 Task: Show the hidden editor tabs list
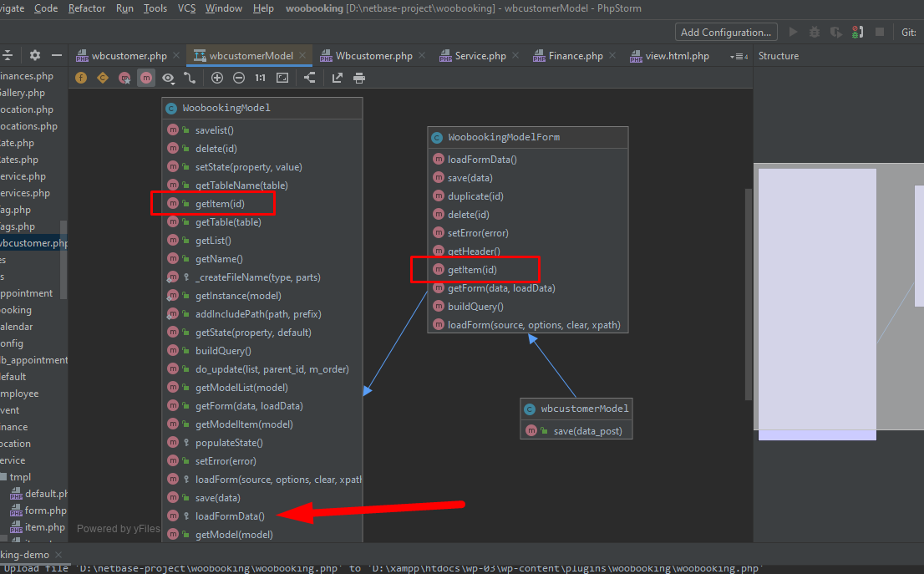click(739, 56)
